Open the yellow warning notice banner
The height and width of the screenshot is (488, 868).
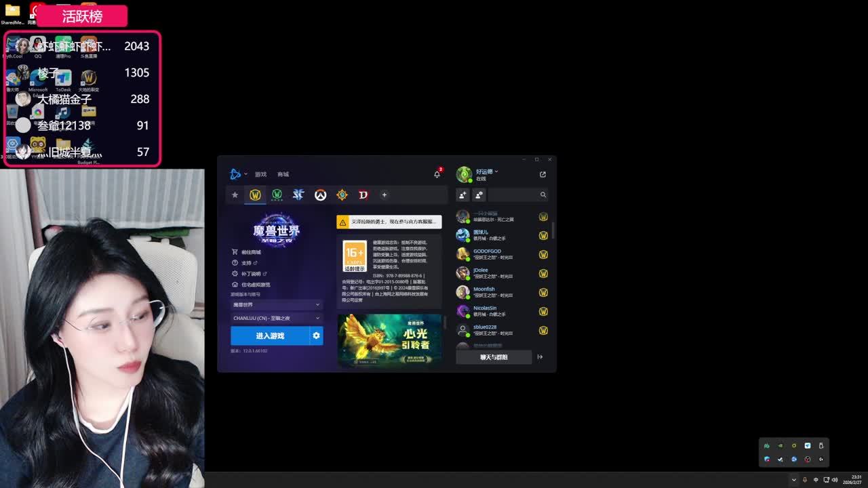[x=389, y=222]
